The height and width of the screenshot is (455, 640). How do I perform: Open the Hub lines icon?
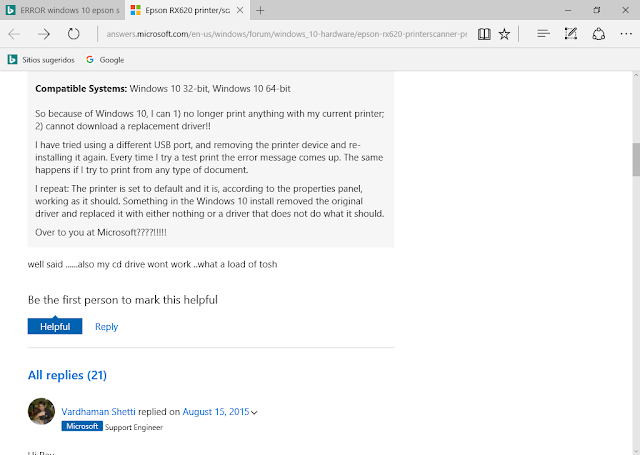pyautogui.click(x=543, y=34)
